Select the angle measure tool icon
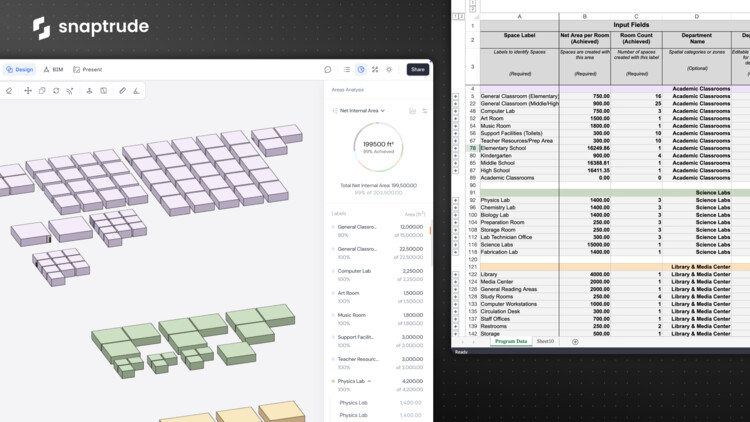Viewport: 750px width, 422px height. tap(136, 90)
